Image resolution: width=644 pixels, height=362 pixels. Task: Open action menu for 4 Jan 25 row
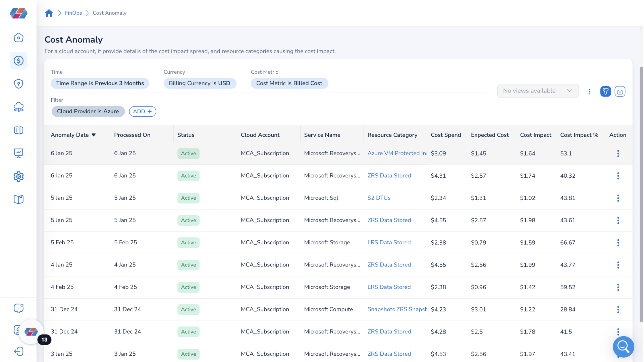click(618, 265)
